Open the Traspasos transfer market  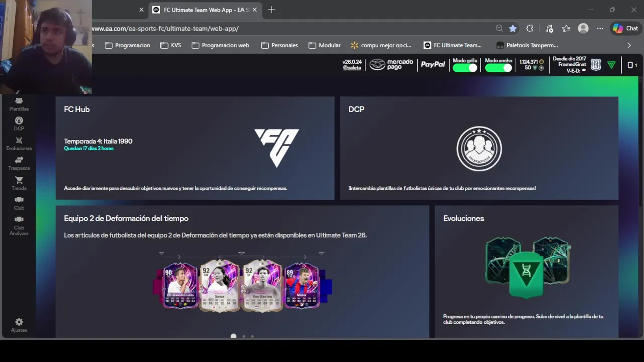(x=19, y=163)
